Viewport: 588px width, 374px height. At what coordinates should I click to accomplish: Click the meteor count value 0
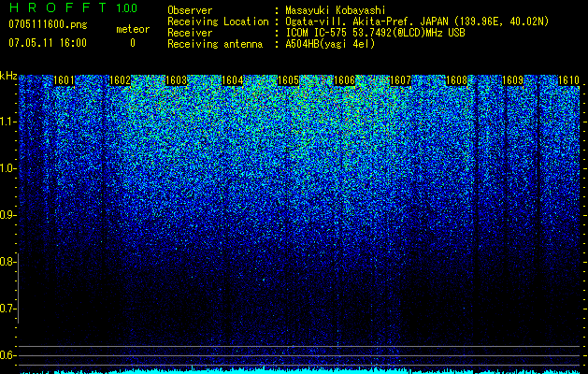(133, 43)
